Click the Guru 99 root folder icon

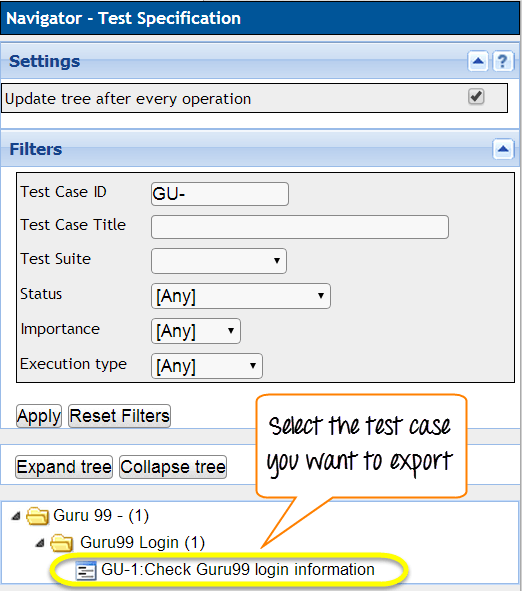tap(38, 516)
